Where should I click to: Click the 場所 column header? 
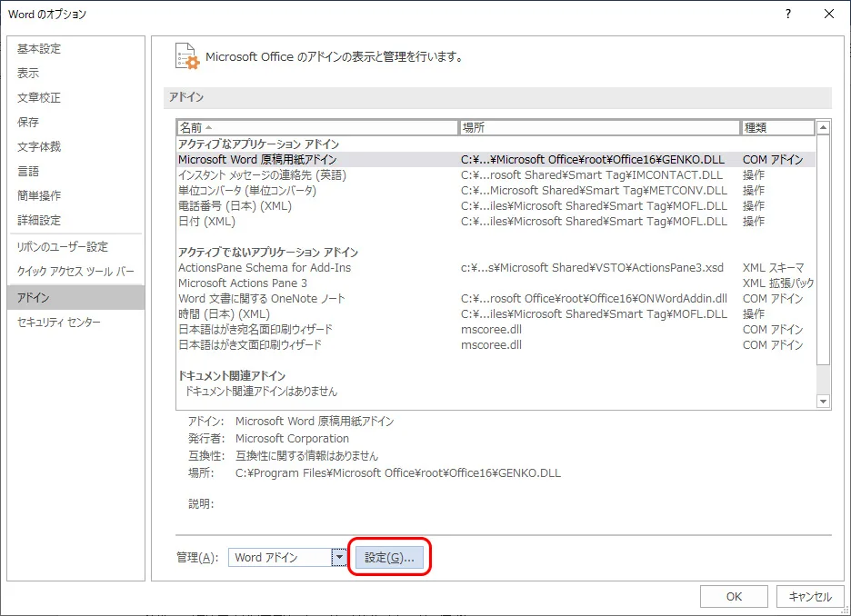coord(600,128)
